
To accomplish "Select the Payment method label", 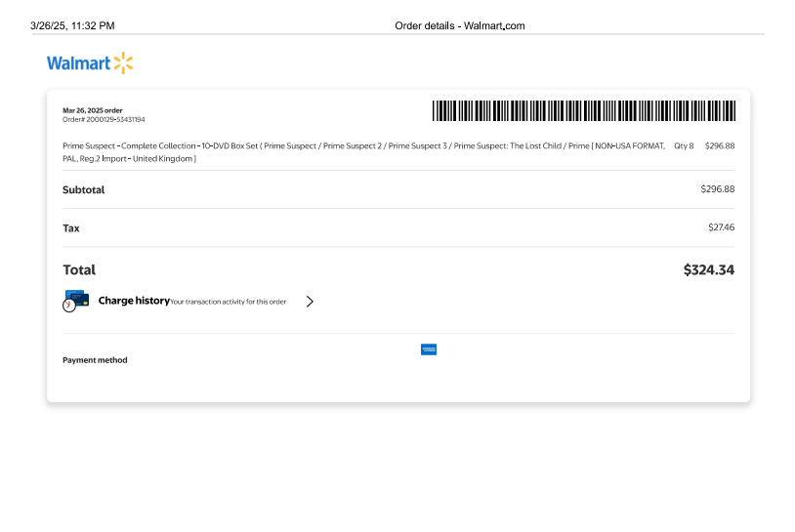I will 95,360.
